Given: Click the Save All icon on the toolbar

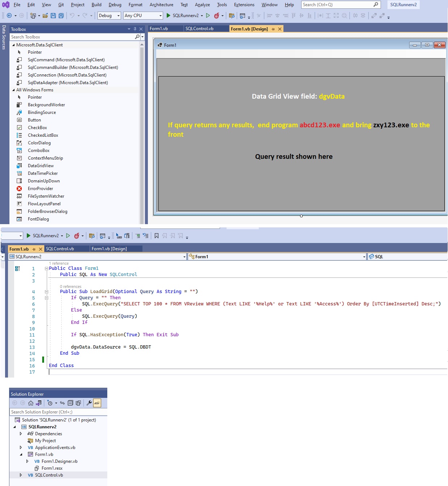Looking at the screenshot, I should click(x=62, y=16).
